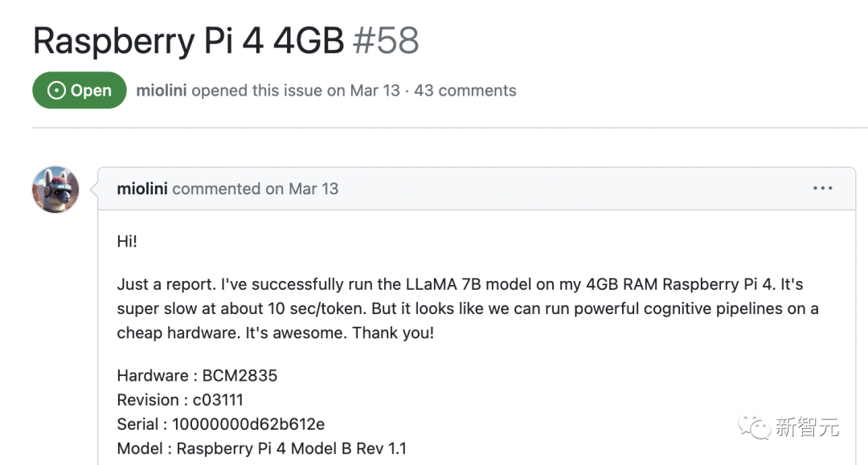Click miolini username in the comment header
Viewport: 868px width, 465px height.
(142, 189)
